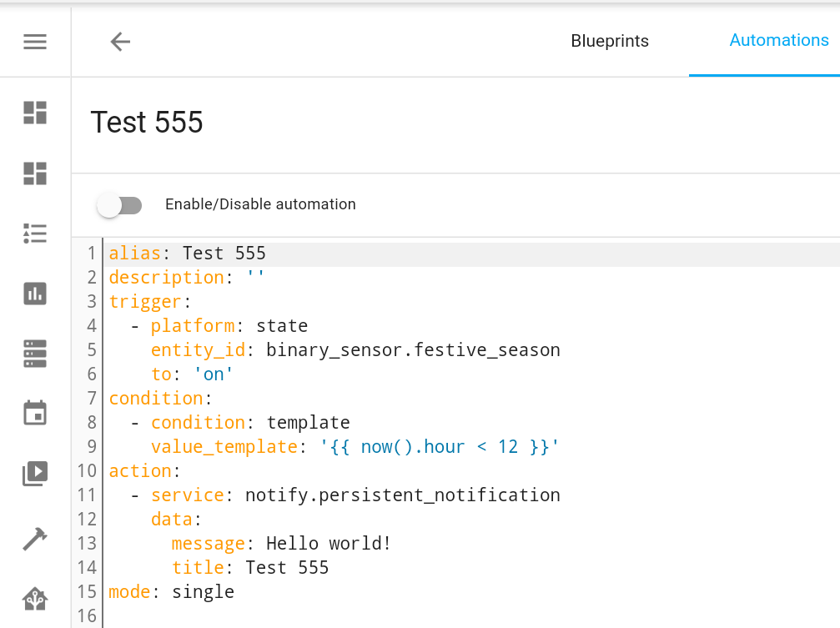Screen dimensions: 840x628
Task: Click the server rack sidebar icon
Action: click(x=35, y=354)
